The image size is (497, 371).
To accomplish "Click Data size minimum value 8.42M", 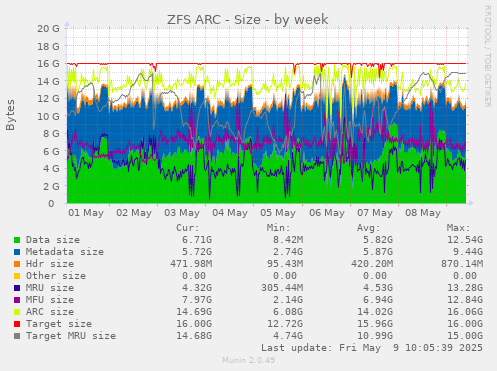I will click(x=287, y=240).
